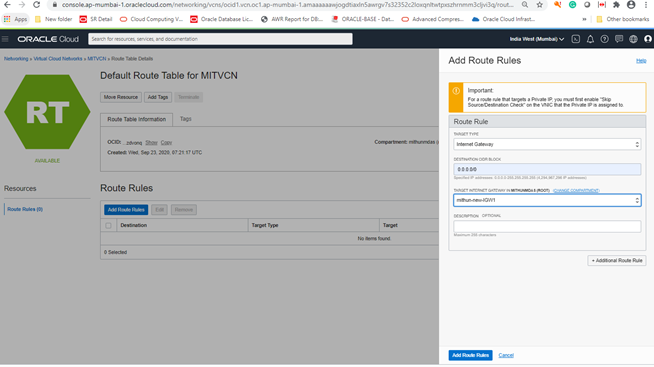Click the browser back arrow
Screen dimensions: 654x367
tap(7, 5)
